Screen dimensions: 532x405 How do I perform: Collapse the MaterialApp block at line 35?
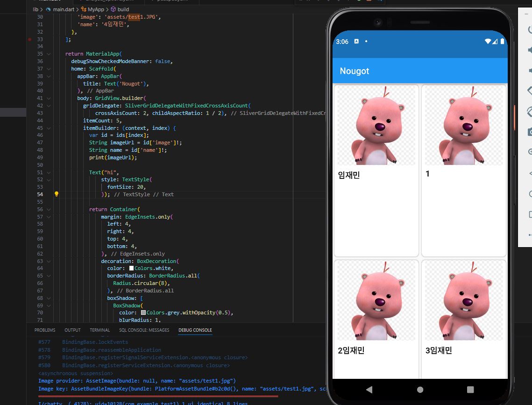coord(49,54)
